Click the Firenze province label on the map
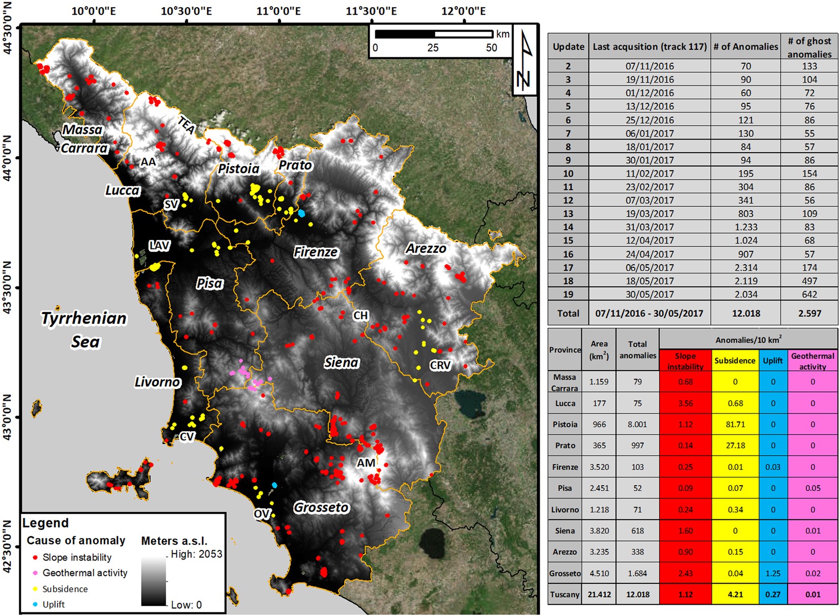840x616 pixels. point(316,252)
